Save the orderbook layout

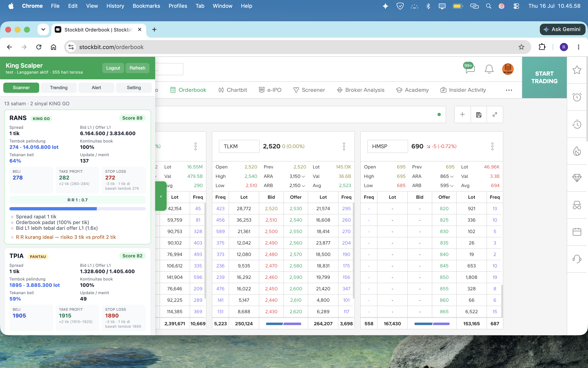479,114
